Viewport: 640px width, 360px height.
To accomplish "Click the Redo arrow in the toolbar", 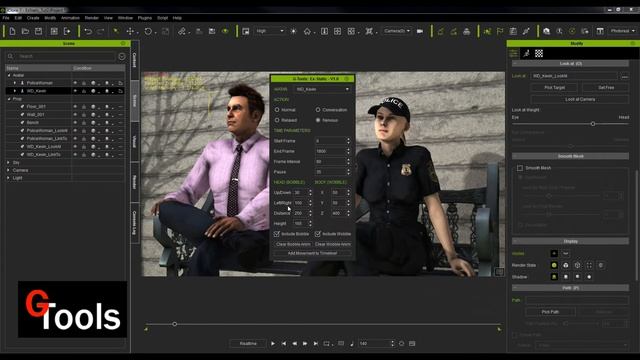I will pyautogui.click(x=100, y=31).
